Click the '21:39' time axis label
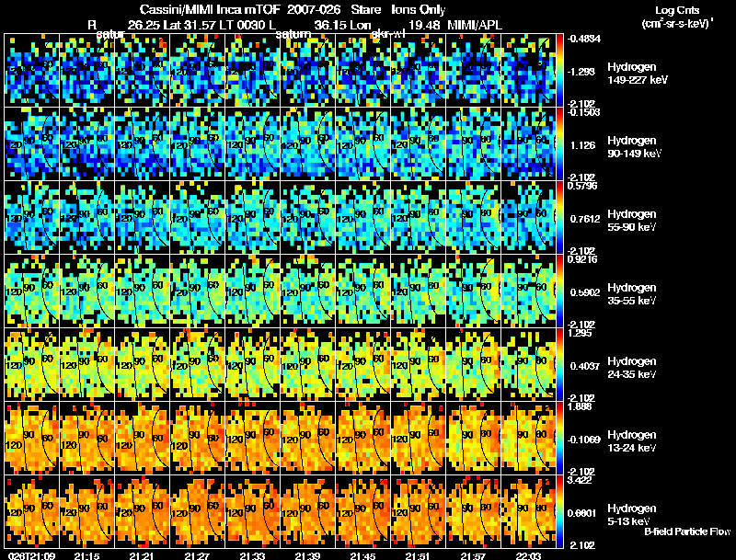Screen dimensions: 736x560 (x=308, y=556)
